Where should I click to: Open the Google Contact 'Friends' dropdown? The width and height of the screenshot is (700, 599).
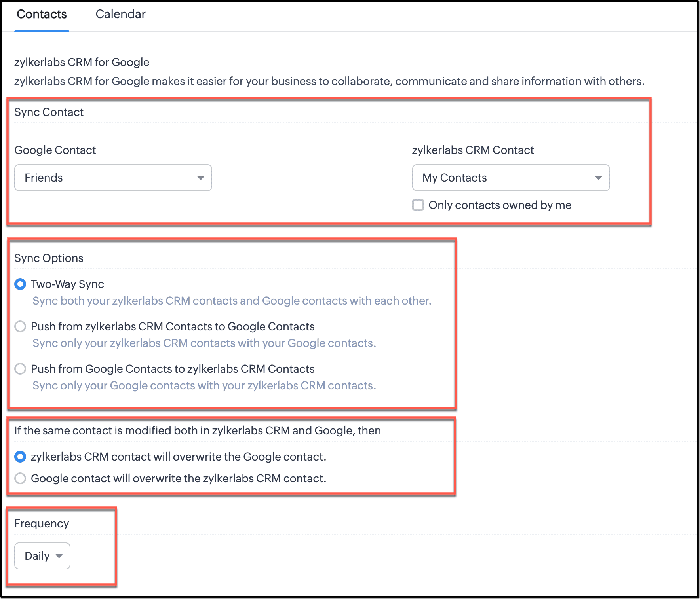click(x=113, y=178)
